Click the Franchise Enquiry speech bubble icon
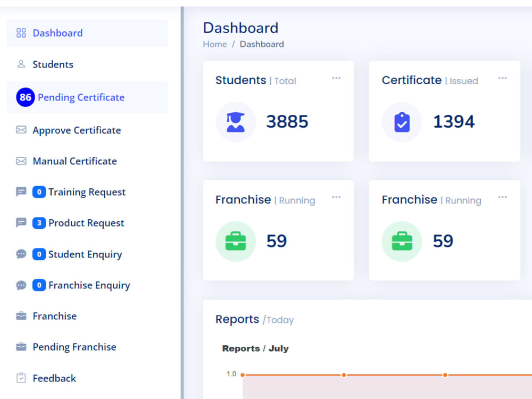The height and width of the screenshot is (399, 532). pyautogui.click(x=21, y=285)
